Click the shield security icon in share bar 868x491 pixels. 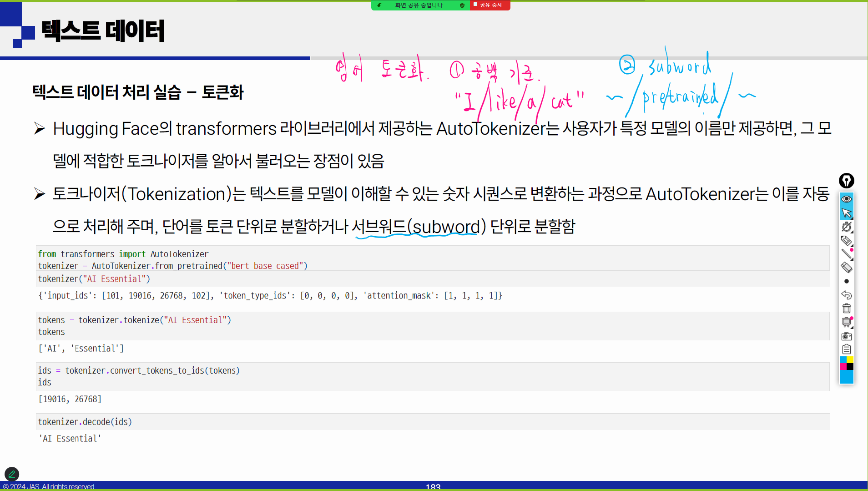[462, 5]
